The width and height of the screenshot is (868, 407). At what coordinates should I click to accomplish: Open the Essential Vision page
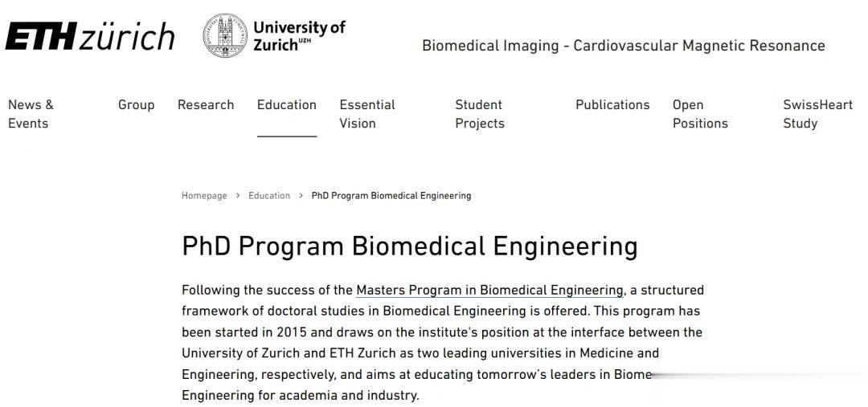367,114
